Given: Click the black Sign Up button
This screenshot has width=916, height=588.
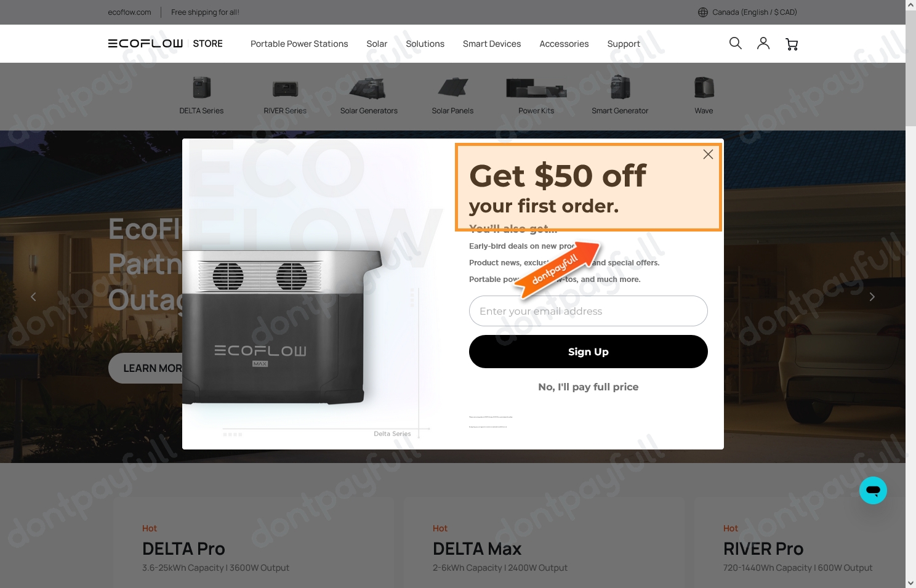Looking at the screenshot, I should click(x=589, y=352).
